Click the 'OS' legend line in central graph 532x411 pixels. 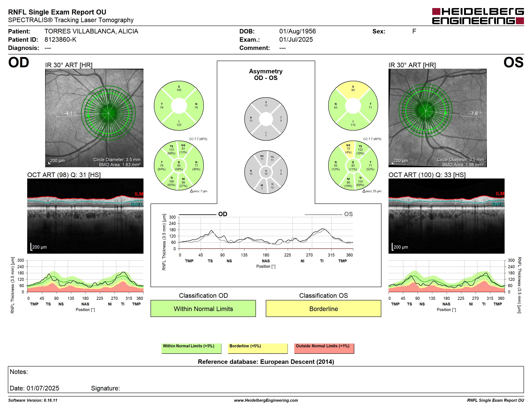coord(323,215)
